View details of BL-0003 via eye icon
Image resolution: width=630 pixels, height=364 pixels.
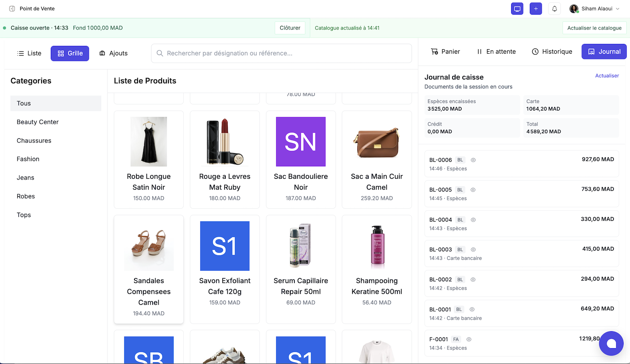coord(473,250)
